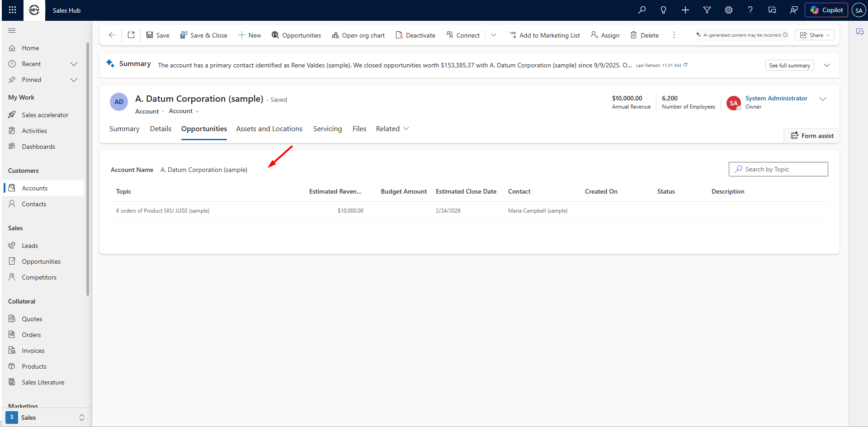This screenshot has height=427, width=868.
Task: Switch to the Details tab
Action: tap(160, 129)
